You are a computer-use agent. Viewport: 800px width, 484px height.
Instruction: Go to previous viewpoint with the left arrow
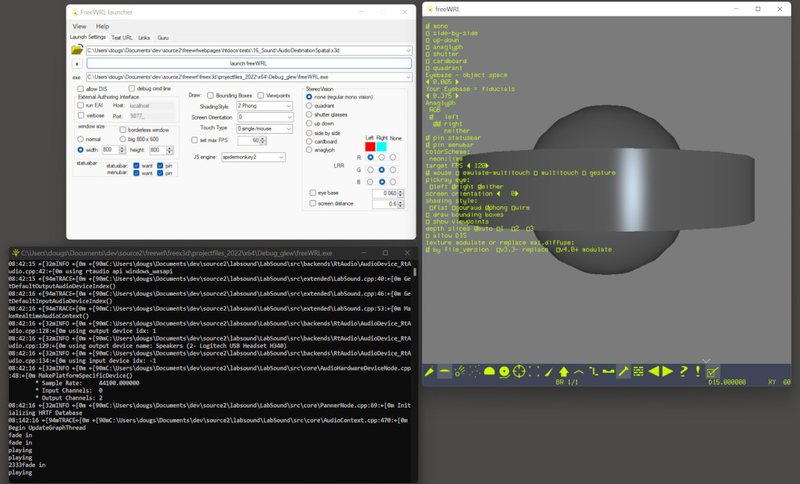pyautogui.click(x=653, y=372)
